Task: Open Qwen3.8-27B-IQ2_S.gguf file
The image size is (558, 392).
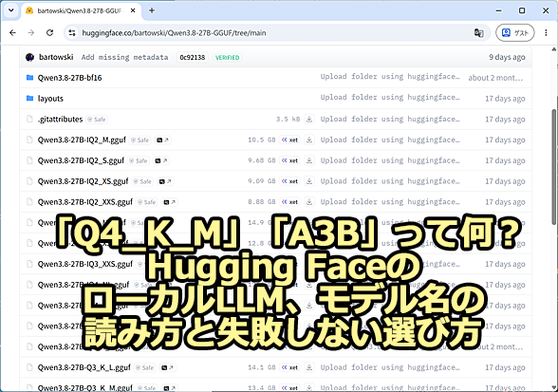Action: pos(81,160)
